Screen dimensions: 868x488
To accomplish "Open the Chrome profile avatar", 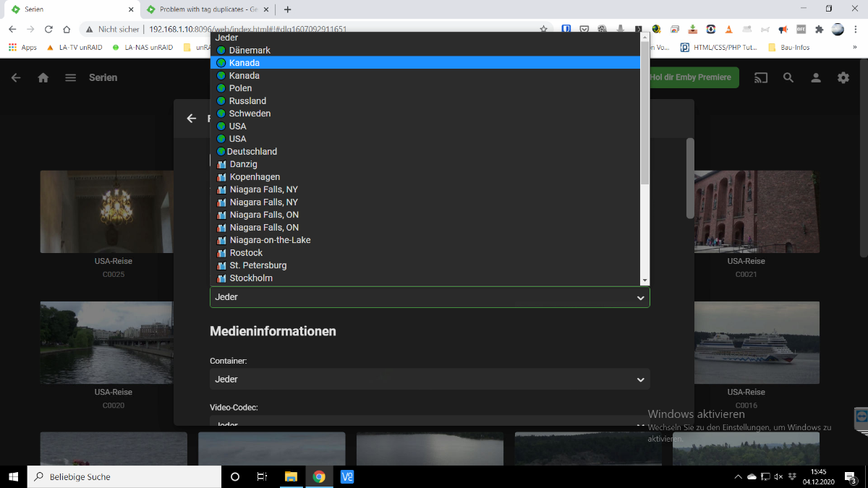I will click(838, 29).
